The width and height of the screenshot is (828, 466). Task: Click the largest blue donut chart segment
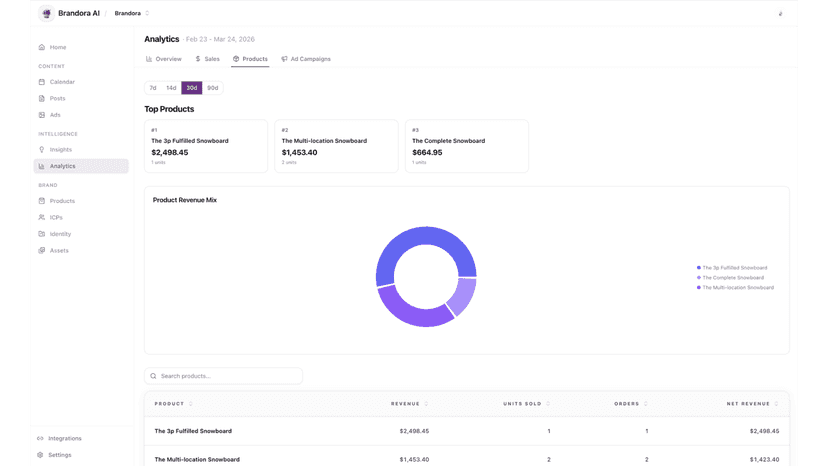tap(417, 236)
